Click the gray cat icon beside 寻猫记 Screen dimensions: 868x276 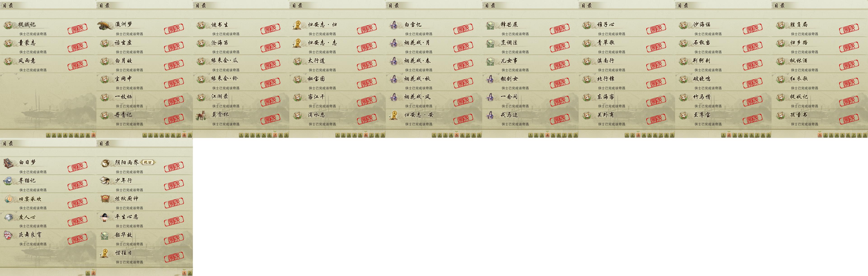point(9,181)
